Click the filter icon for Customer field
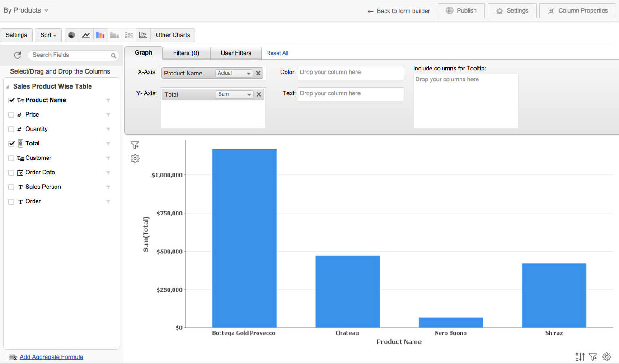The width and height of the screenshot is (619, 364). [108, 159]
